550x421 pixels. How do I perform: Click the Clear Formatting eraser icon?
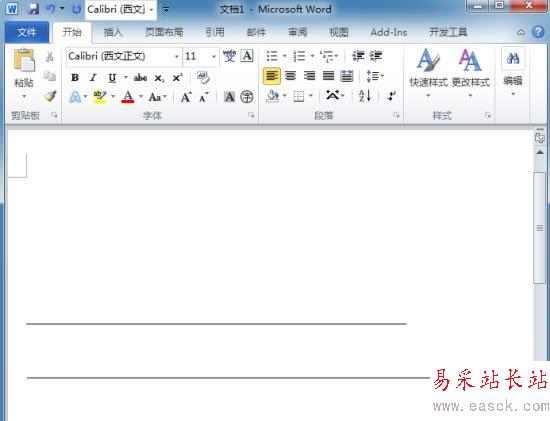pos(203,77)
